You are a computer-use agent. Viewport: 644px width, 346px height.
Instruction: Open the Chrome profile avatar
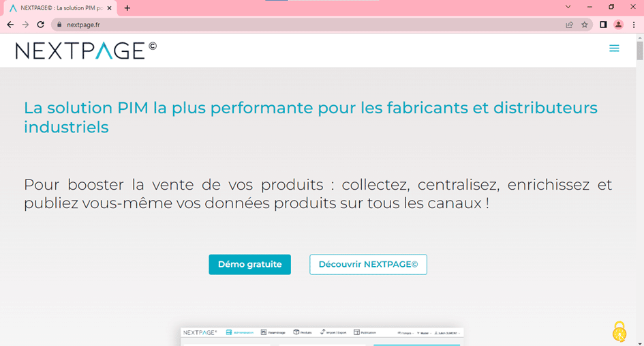(x=618, y=25)
